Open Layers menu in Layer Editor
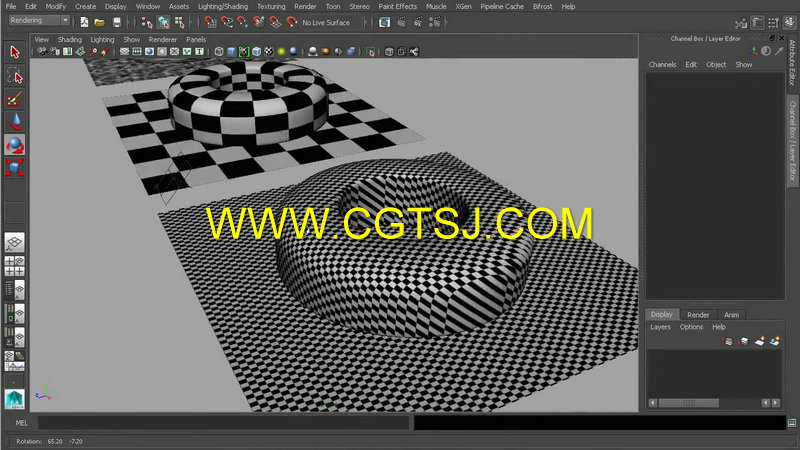Image resolution: width=800 pixels, height=450 pixels. pyautogui.click(x=660, y=327)
